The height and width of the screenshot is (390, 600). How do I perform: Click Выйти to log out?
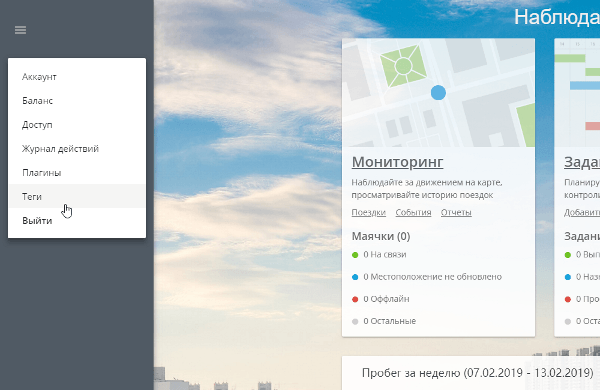coord(77,221)
